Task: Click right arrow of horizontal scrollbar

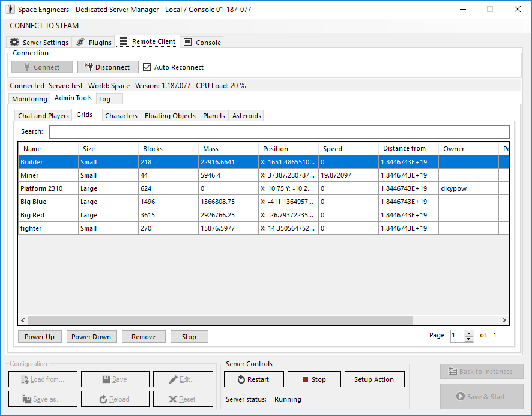Action: click(x=504, y=320)
